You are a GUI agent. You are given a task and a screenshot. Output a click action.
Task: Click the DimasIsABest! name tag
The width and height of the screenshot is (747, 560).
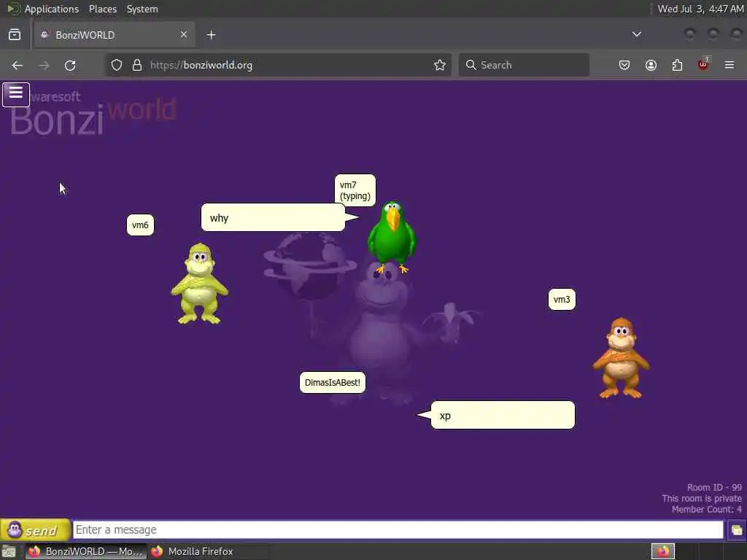(x=333, y=382)
